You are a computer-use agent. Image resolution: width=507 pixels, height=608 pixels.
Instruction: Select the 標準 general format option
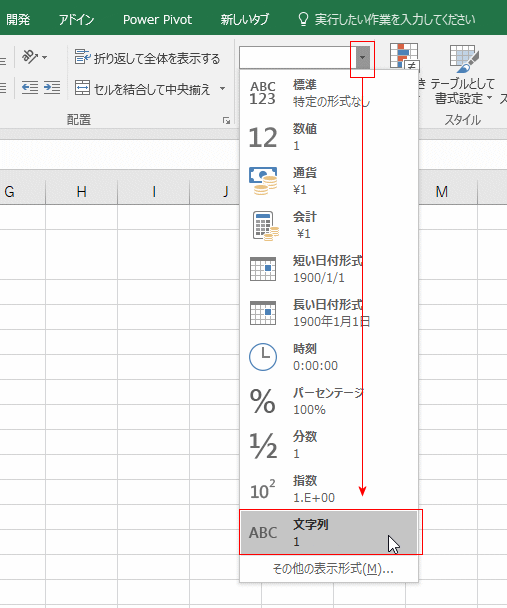click(329, 93)
